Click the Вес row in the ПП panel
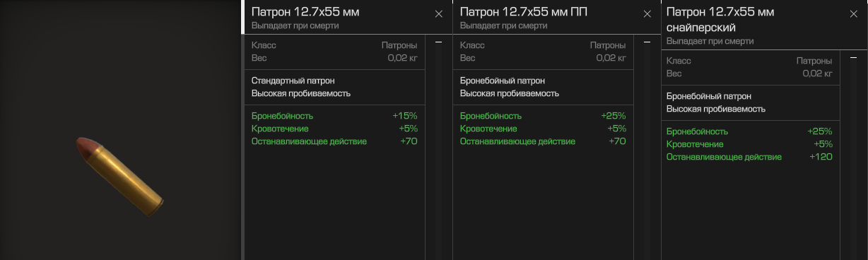Screen dimensions: 868x260 pos(543,58)
